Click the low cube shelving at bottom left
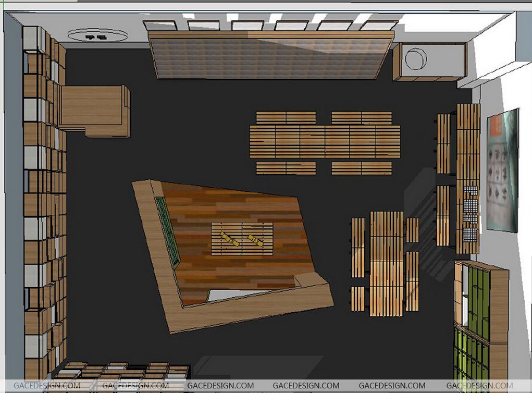The height and width of the screenshot is (393, 532). [x=122, y=371]
